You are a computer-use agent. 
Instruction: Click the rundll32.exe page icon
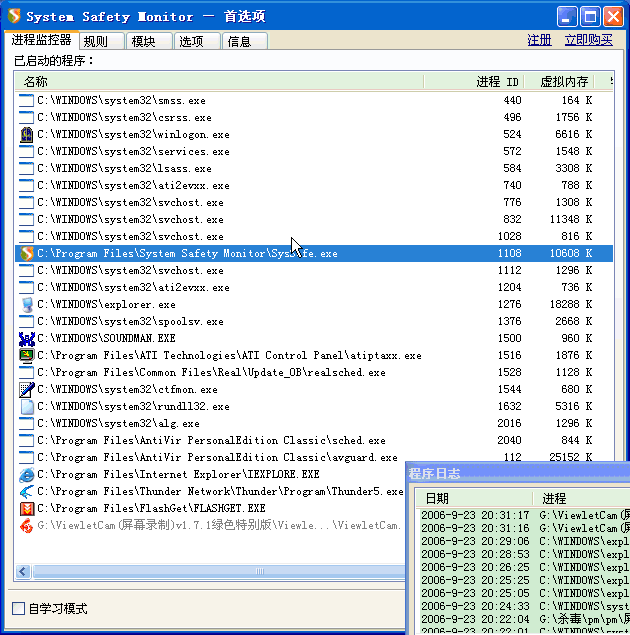26,407
